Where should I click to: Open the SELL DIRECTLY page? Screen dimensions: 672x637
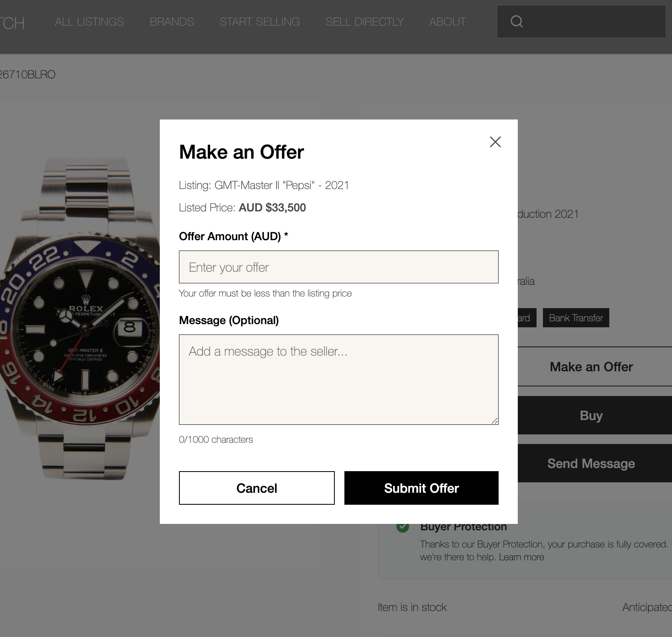click(365, 22)
